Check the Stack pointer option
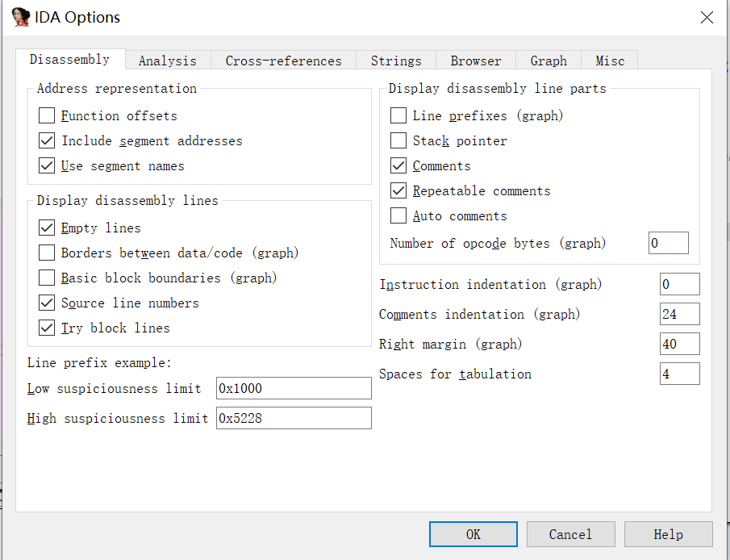 point(398,140)
